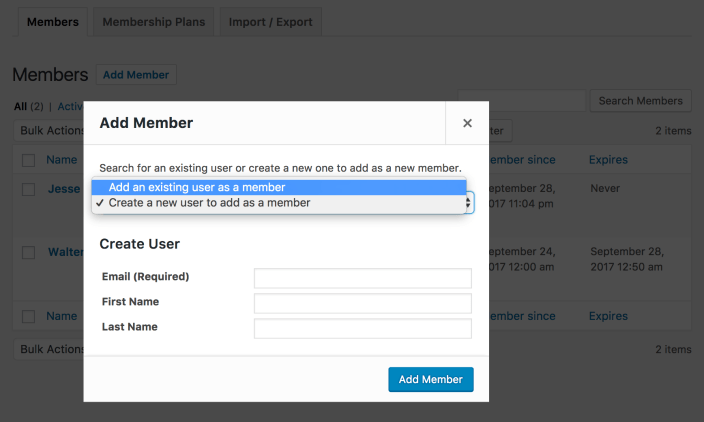Check the checkbox for the Jesse row
This screenshot has height=422, width=704.
29,189
